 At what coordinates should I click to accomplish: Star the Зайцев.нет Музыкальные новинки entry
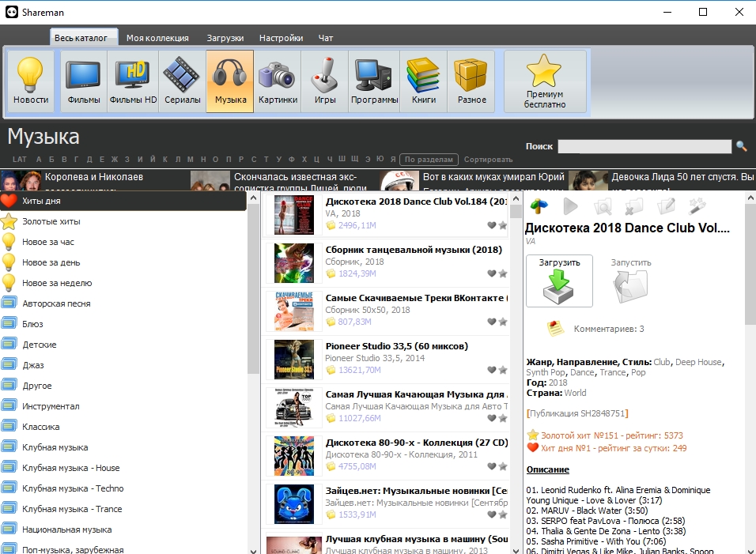pyautogui.click(x=503, y=514)
